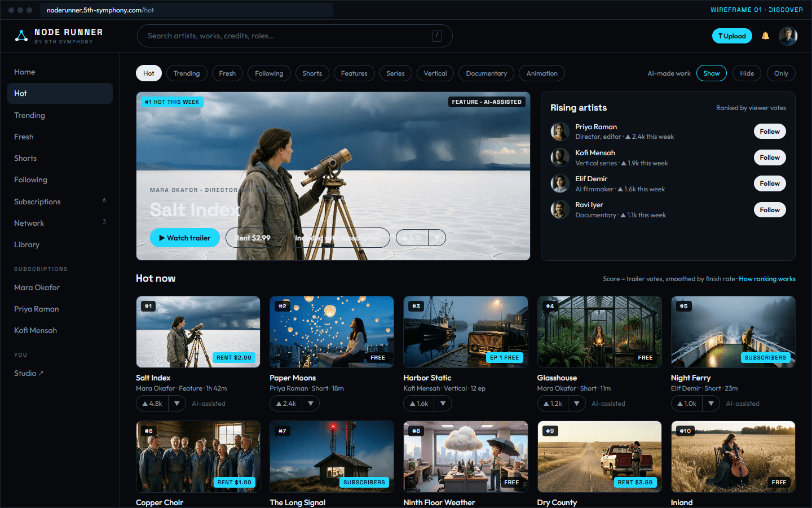This screenshot has width=812, height=508.
Task: Downvote the Harbor Static card
Action: (x=443, y=404)
